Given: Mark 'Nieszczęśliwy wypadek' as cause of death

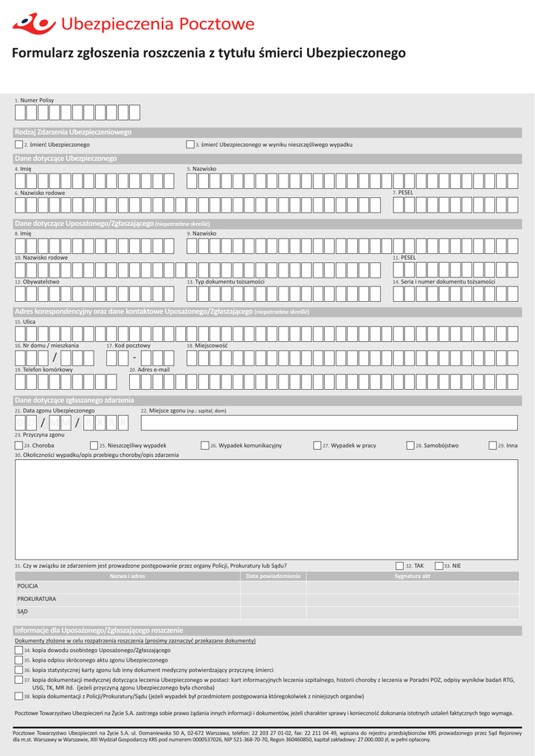Looking at the screenshot, I should click(94, 446).
